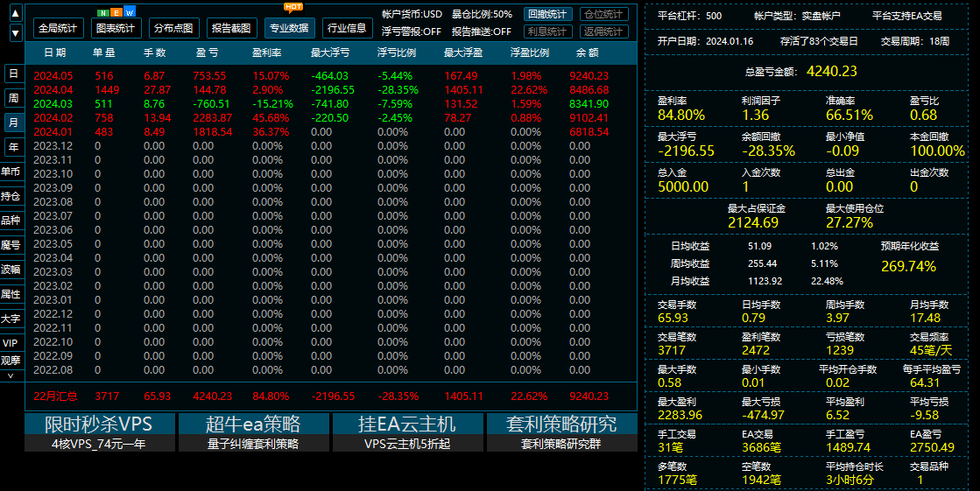This screenshot has height=491, width=980.
Task: Open the 挂EA云主机 banner
Action: 407,424
